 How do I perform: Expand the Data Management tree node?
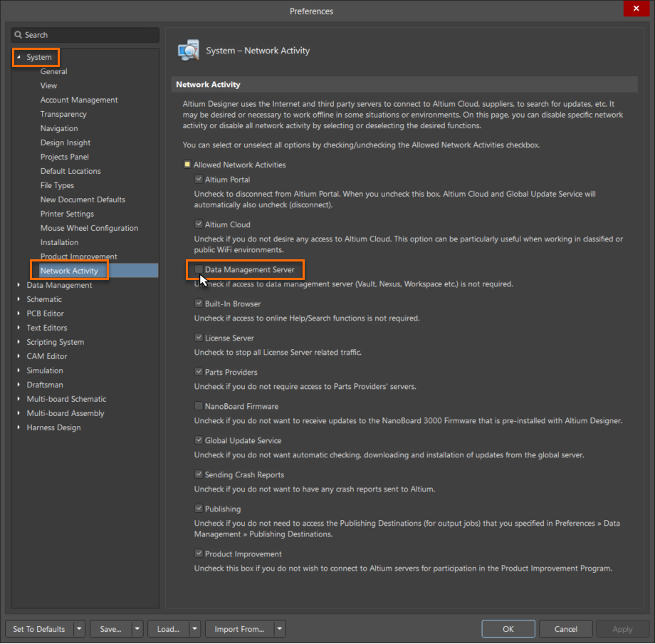pyautogui.click(x=19, y=285)
